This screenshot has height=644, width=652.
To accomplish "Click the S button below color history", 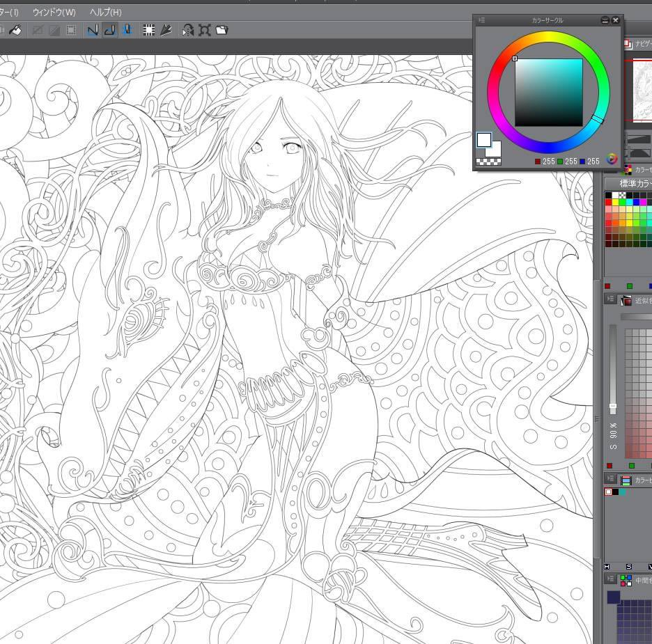I will tap(629, 567).
